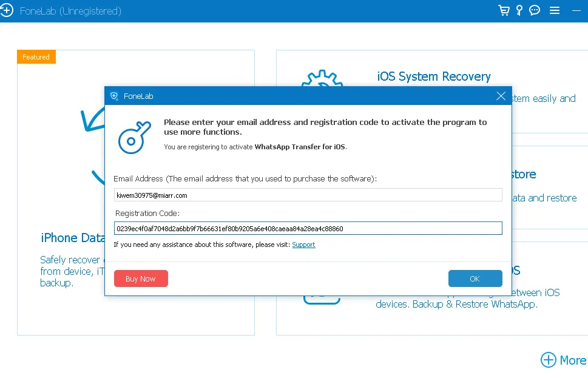Click inside the Registration Code field

click(x=308, y=229)
